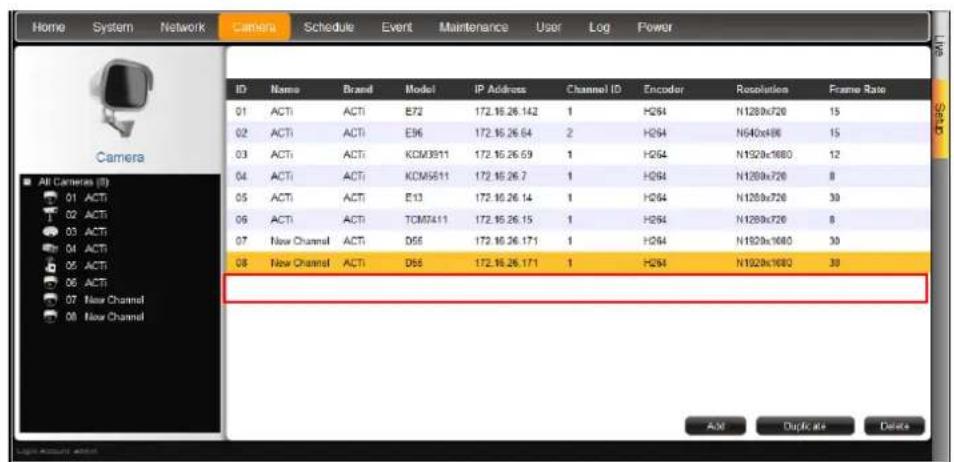
Task: Open the Network tab
Action: [182, 27]
